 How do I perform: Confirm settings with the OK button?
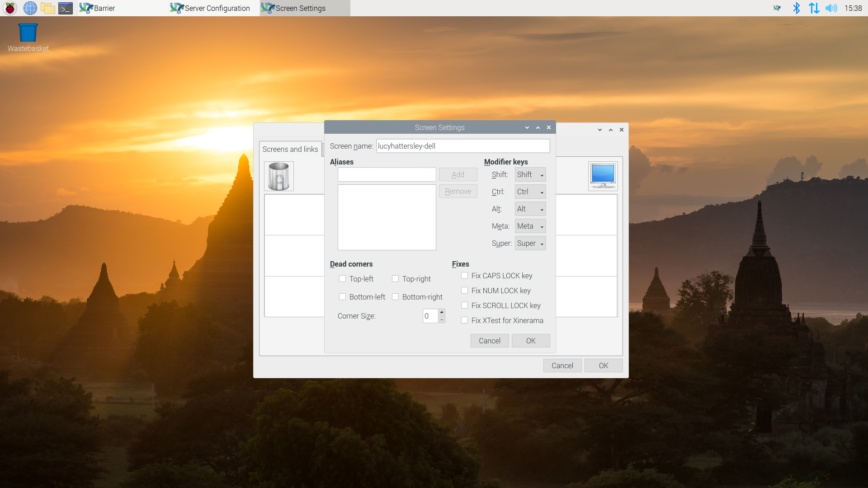pos(530,340)
